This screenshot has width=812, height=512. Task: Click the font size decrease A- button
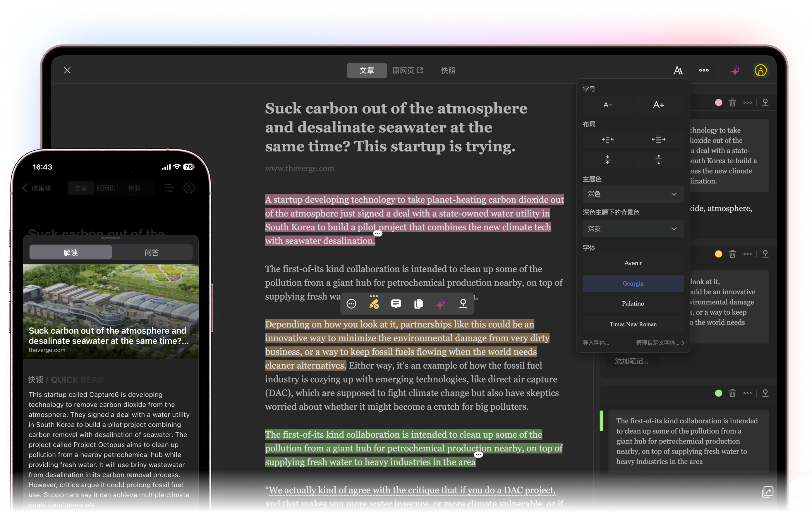click(607, 105)
